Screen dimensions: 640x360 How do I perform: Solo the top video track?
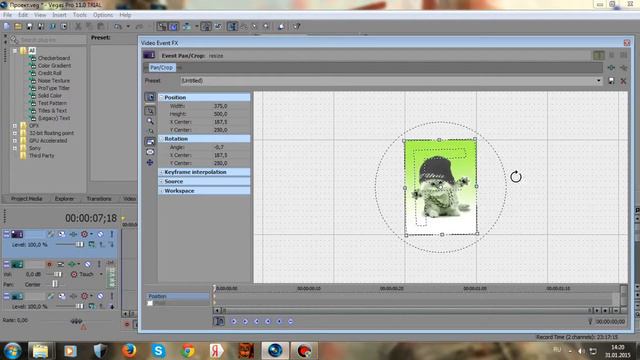tap(111, 234)
